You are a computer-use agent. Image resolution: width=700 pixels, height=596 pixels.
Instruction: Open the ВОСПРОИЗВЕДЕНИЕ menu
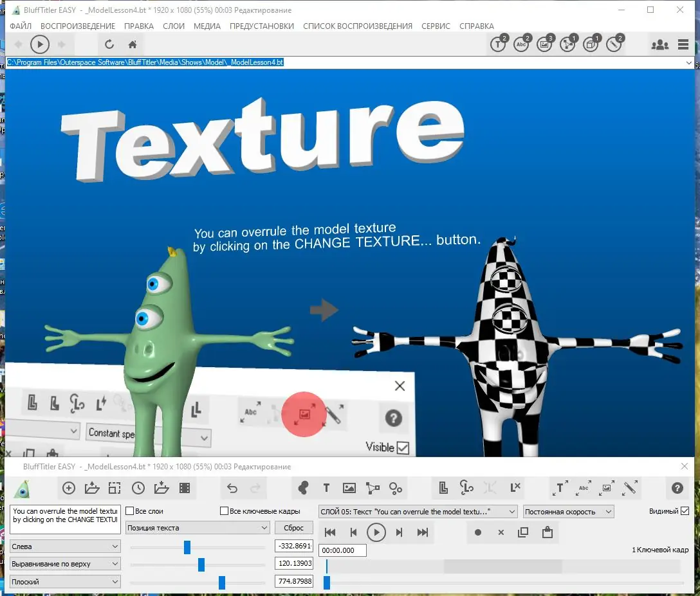click(x=78, y=26)
